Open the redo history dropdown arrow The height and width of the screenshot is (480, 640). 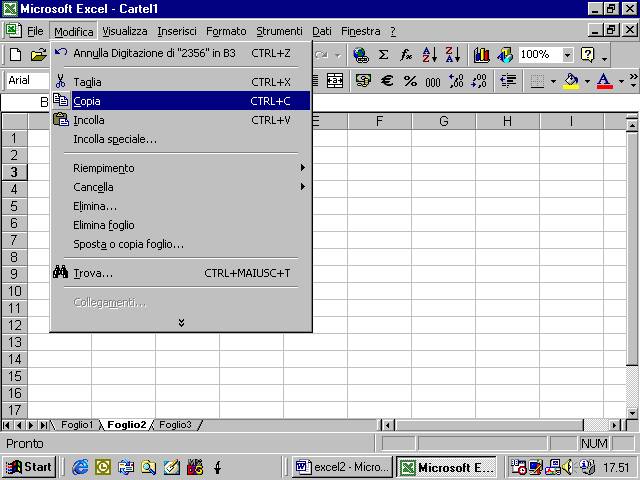click(338, 55)
